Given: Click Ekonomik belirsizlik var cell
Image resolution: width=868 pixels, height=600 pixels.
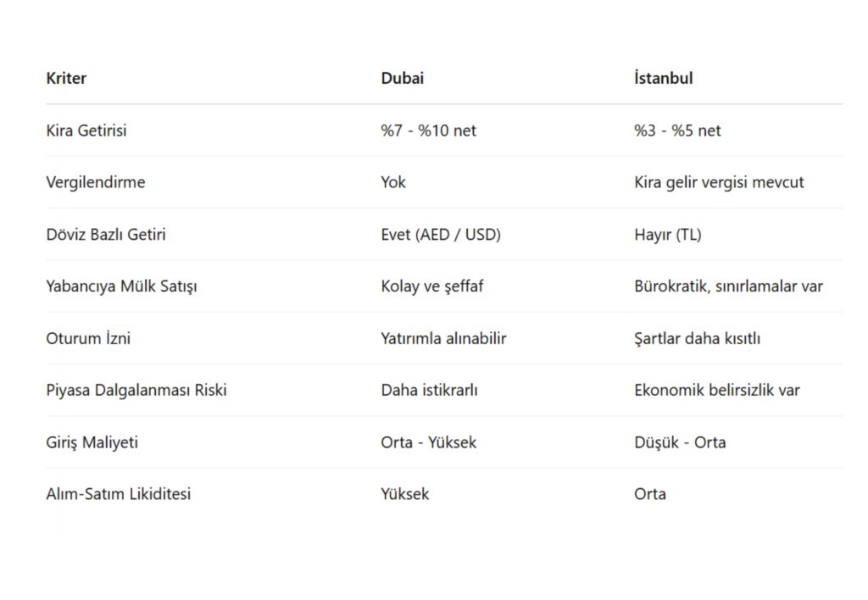Looking at the screenshot, I should [x=716, y=390].
